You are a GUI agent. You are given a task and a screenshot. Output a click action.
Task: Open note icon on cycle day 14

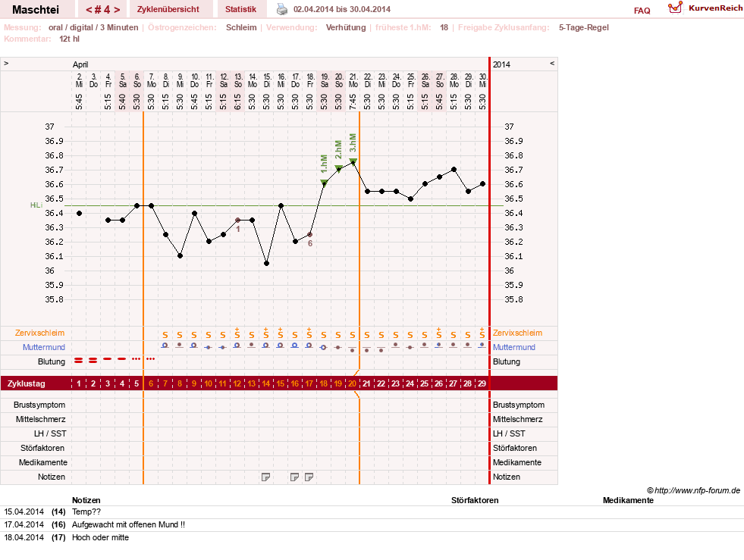click(265, 477)
